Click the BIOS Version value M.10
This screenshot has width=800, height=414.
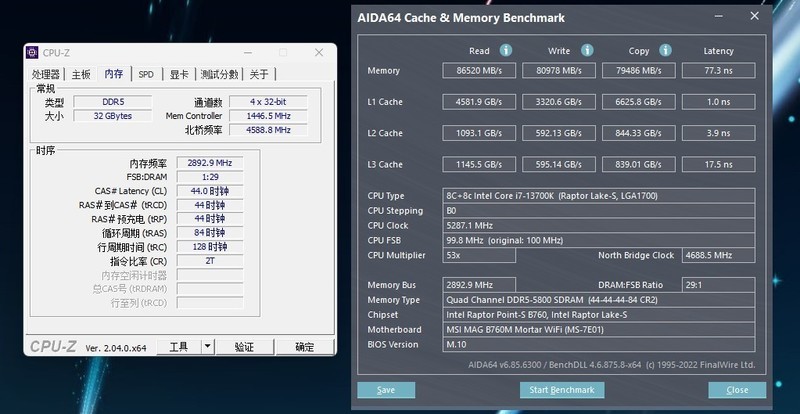coord(598,345)
